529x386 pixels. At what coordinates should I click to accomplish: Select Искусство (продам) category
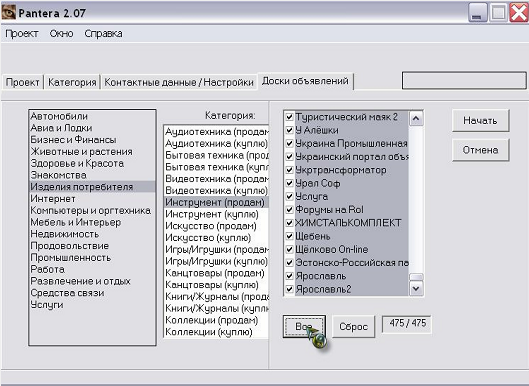click(x=216, y=226)
